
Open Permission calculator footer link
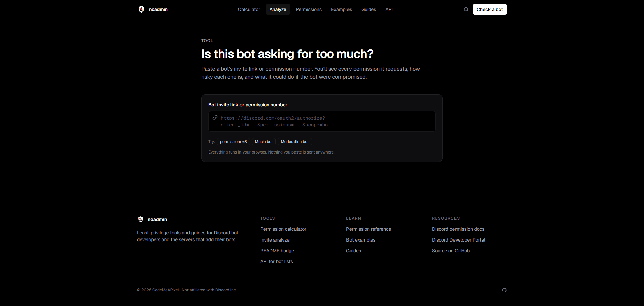tap(283, 229)
